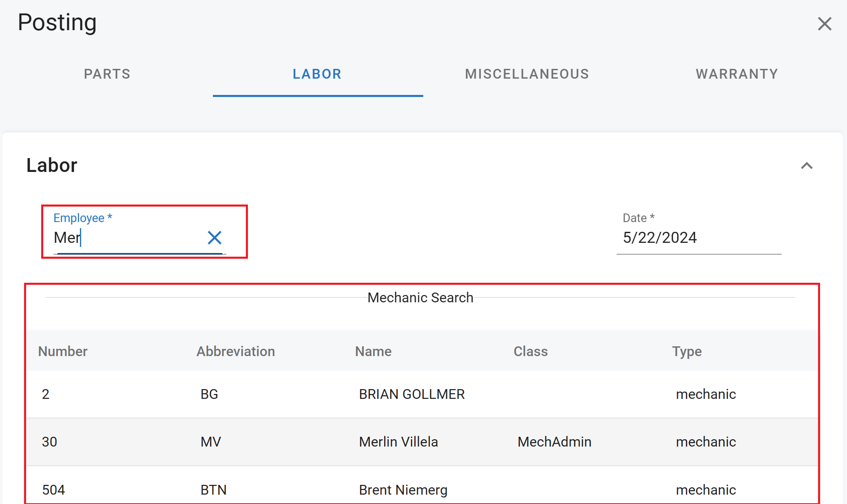Choose Merlin Villela from results
Image resolution: width=847 pixels, height=504 pixels.
398,442
